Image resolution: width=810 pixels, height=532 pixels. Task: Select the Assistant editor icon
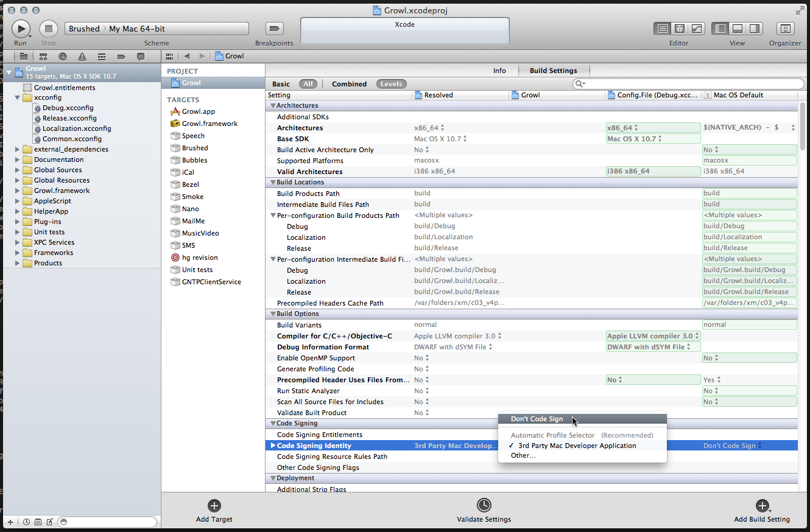click(x=680, y=29)
